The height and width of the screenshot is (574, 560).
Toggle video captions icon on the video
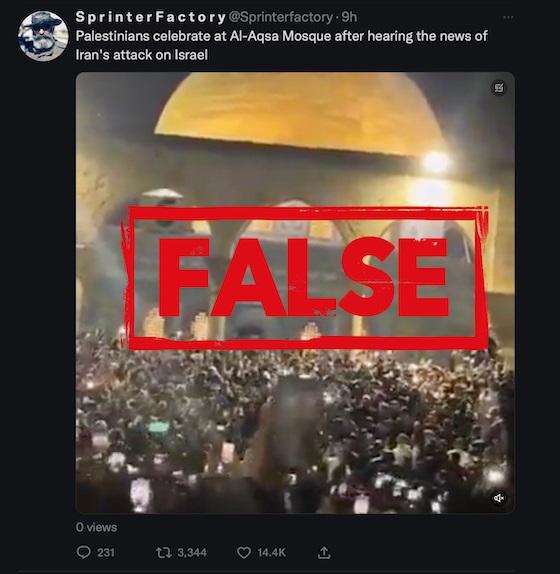click(499, 88)
